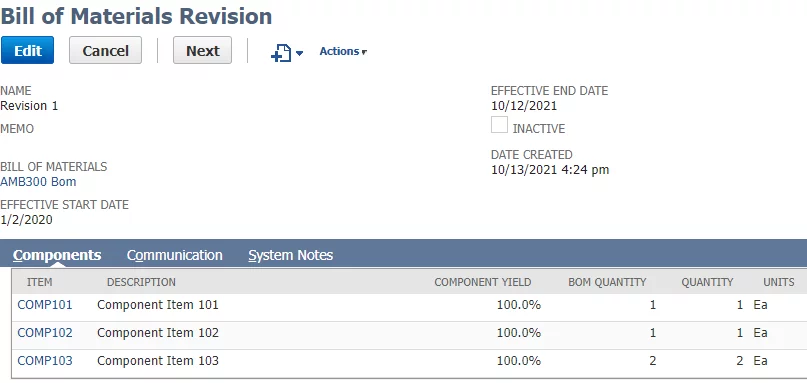This screenshot has width=807, height=383.
Task: Open the COMP102 item link
Action: (45, 333)
